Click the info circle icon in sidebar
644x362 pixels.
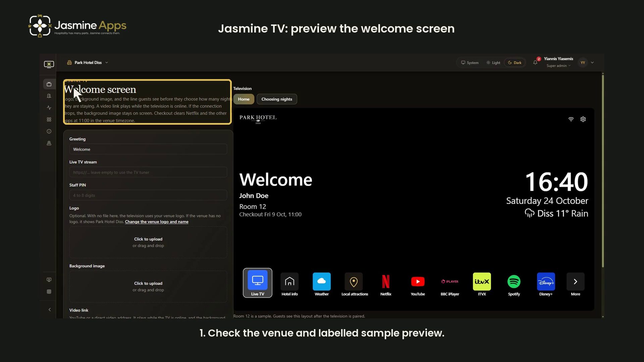(49, 131)
